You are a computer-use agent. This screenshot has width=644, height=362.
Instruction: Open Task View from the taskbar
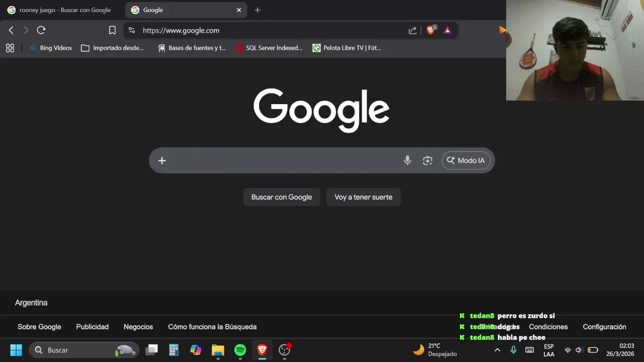click(x=151, y=350)
